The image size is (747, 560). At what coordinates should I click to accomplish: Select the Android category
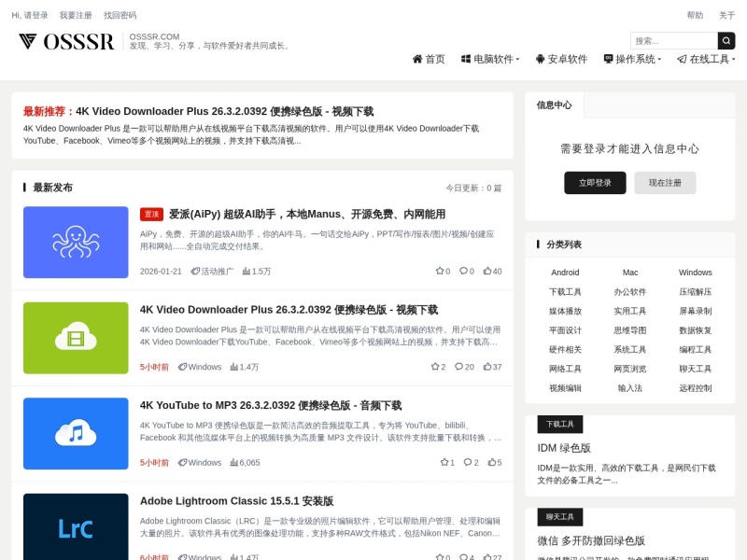click(565, 273)
